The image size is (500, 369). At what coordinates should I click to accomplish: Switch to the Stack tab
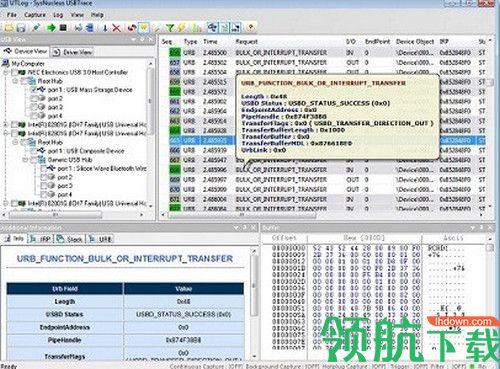click(x=69, y=239)
